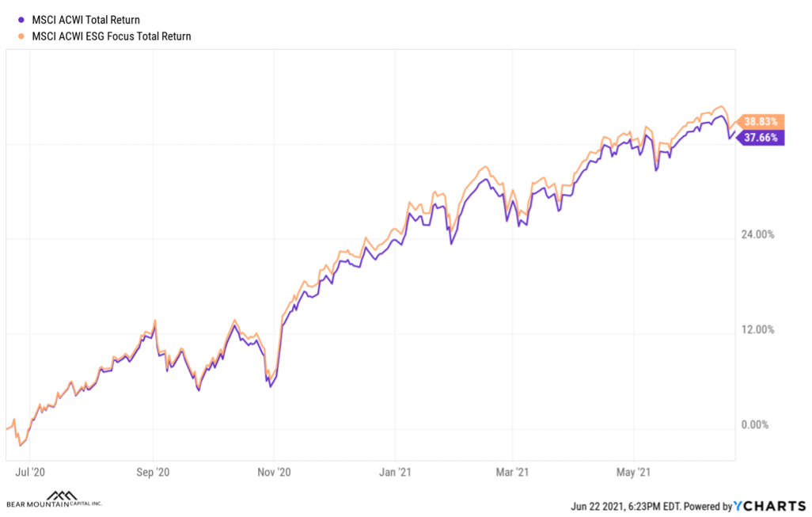Select the Jan '21 x-axis label
This screenshot has height=517, width=812.
393,473
